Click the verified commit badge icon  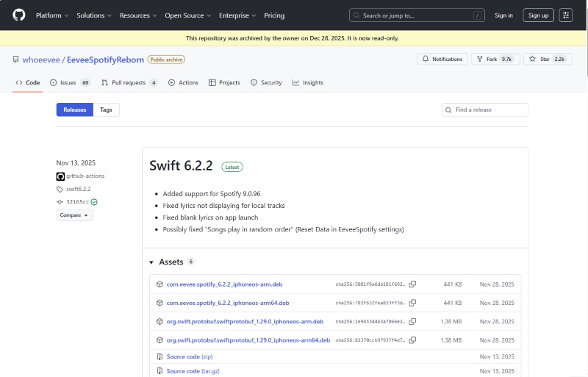click(x=94, y=201)
